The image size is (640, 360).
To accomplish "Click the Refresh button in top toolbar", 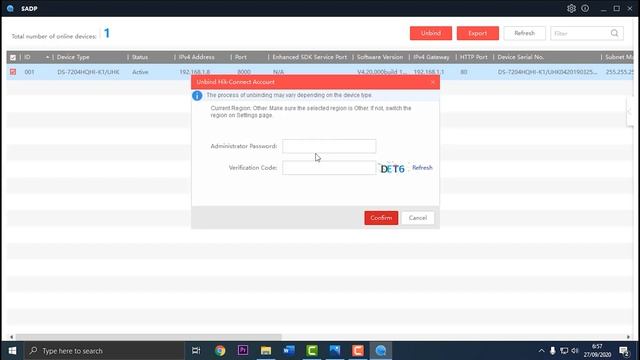I will coord(524,33).
